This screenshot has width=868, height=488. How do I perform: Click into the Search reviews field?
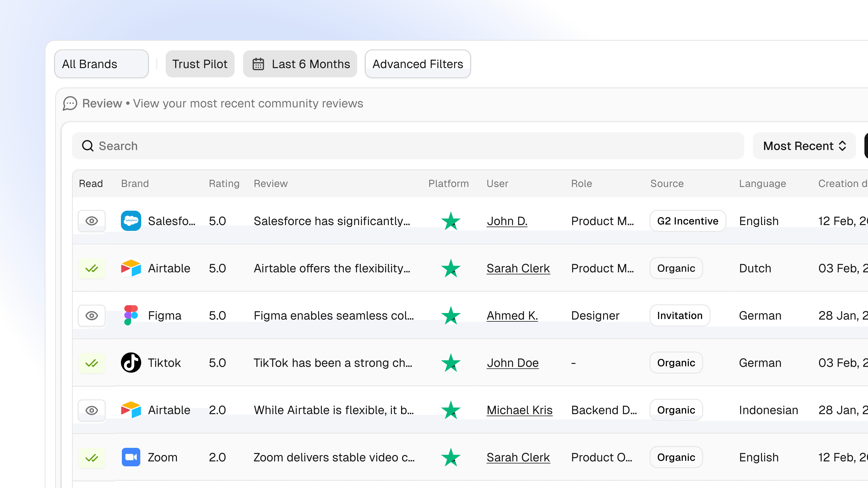(x=408, y=146)
